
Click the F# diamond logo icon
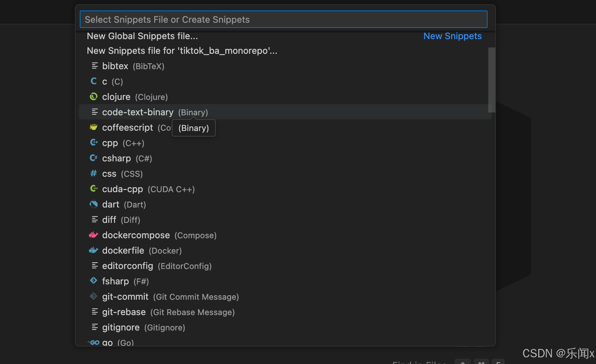click(x=94, y=281)
